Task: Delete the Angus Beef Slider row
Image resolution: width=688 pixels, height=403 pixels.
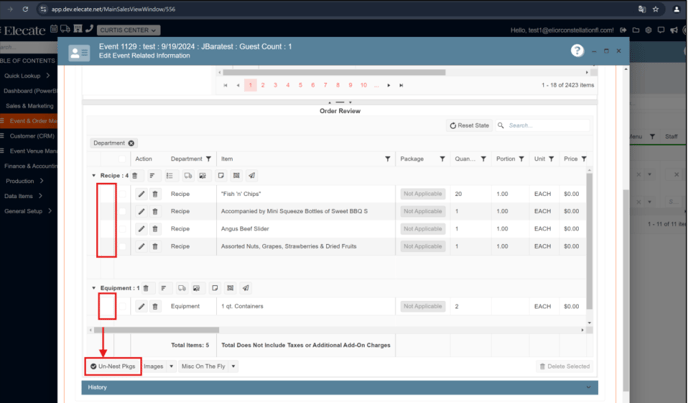Action: pos(155,229)
